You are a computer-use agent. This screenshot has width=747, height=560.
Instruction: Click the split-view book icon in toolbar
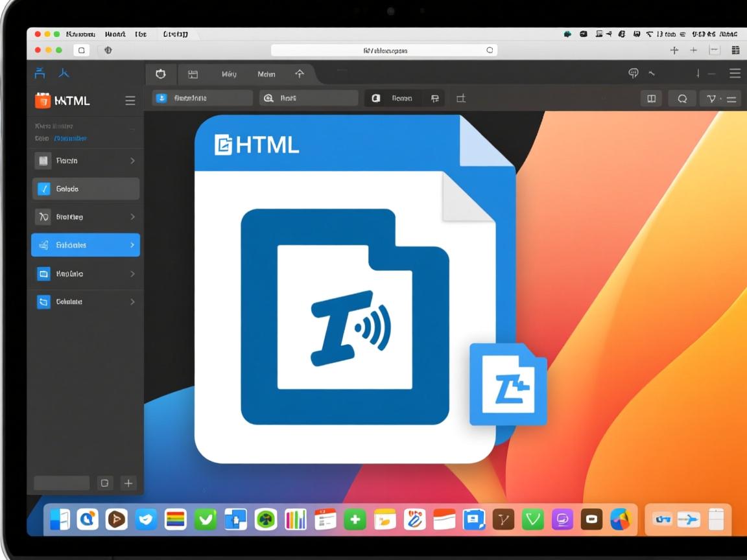(651, 99)
